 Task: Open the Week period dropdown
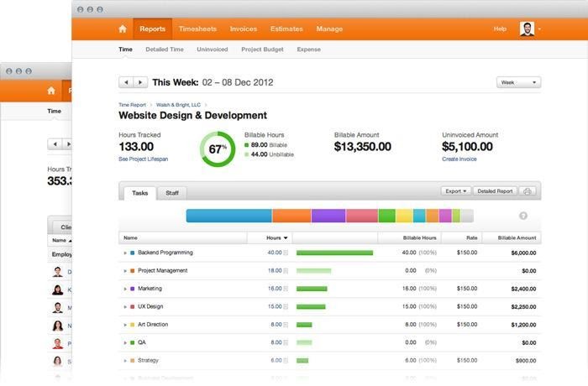click(x=518, y=82)
